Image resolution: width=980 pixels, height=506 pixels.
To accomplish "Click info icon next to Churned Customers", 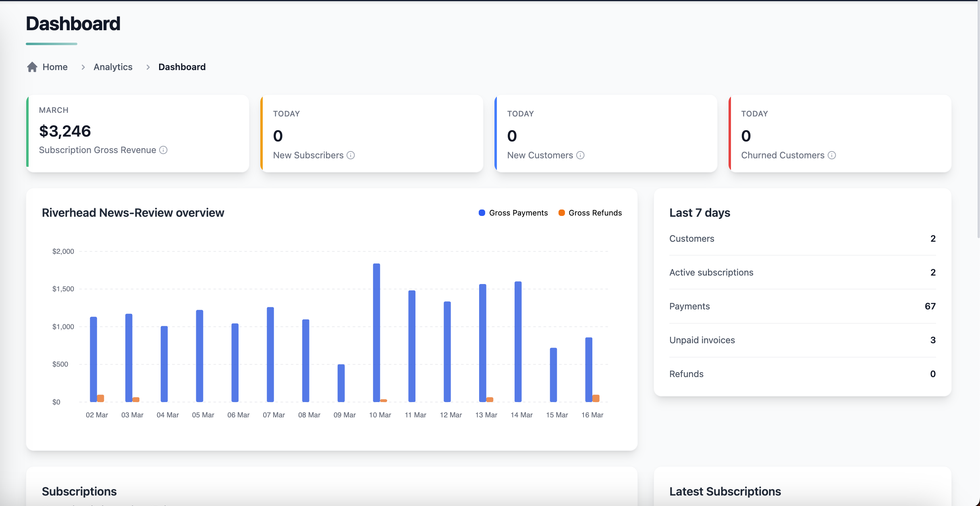I will (x=832, y=155).
